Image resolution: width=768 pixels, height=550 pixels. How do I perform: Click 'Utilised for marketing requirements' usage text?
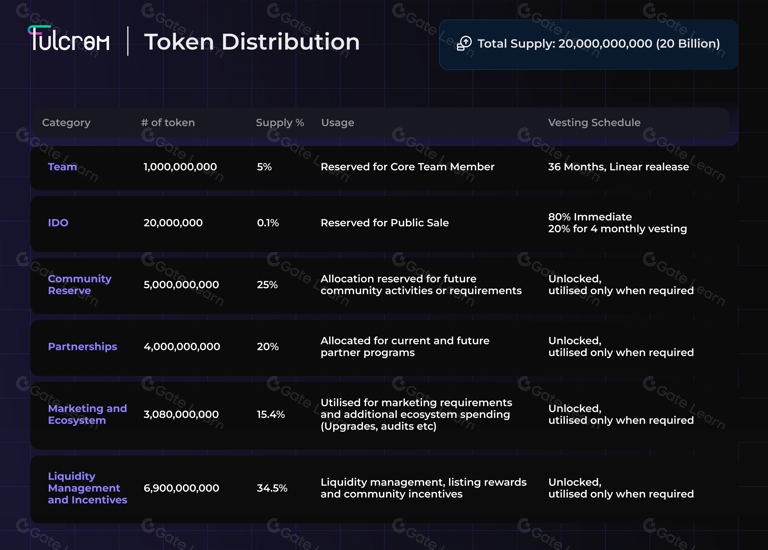click(416, 414)
